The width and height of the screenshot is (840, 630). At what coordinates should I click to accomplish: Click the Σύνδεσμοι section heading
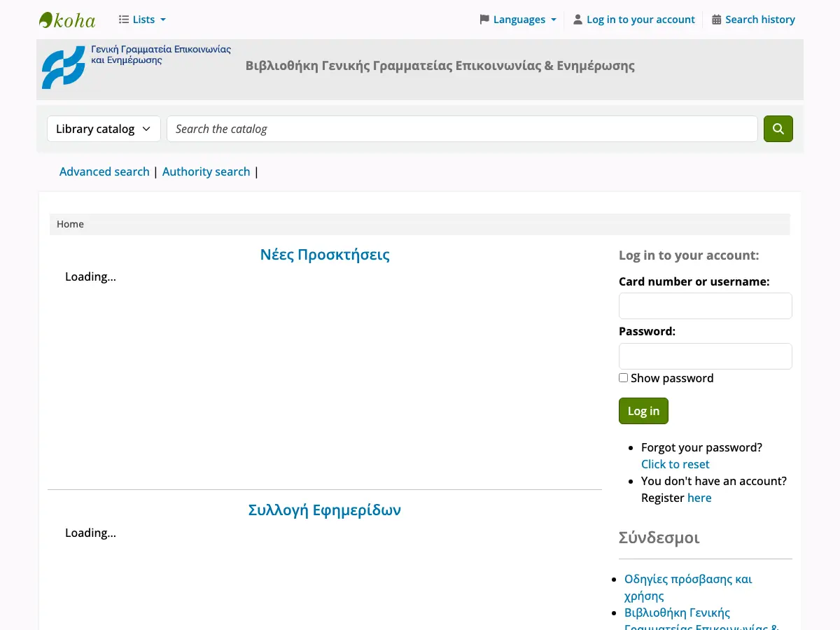(x=659, y=538)
